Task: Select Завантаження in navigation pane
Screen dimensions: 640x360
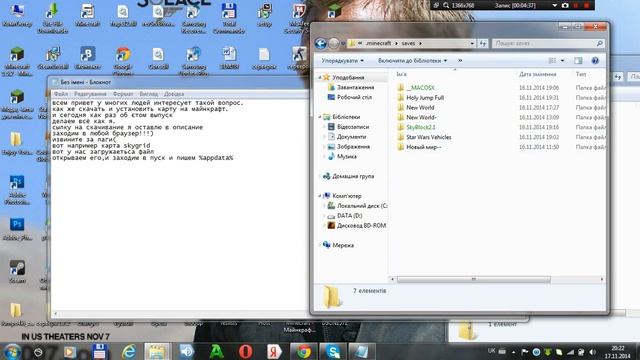Action: point(351,87)
